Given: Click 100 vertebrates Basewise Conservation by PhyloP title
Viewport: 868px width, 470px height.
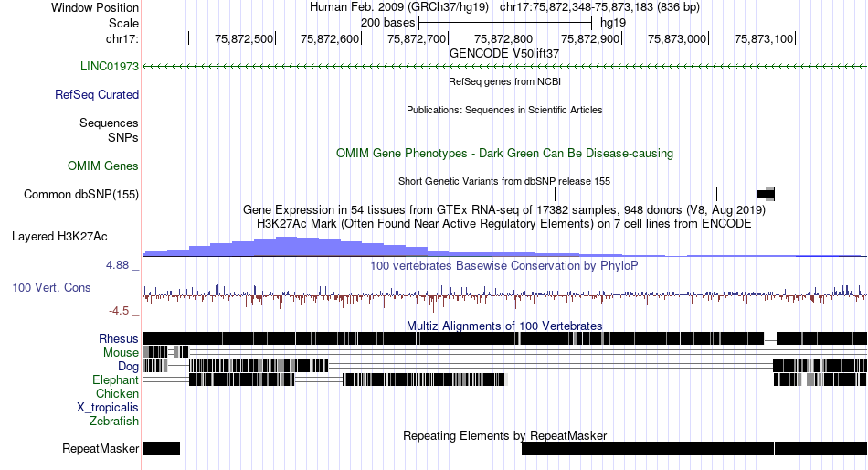Looking at the screenshot, I should pyautogui.click(x=503, y=265).
